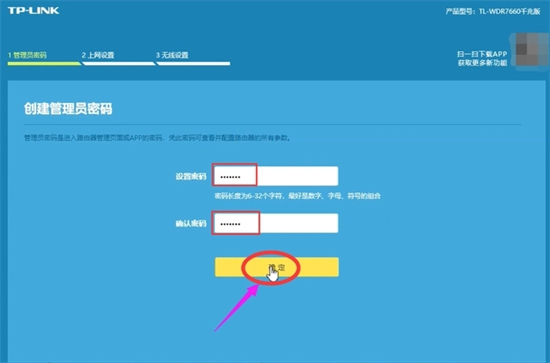Open the 管理员密码 step tab
This screenshot has width=550, height=363.
tap(27, 55)
